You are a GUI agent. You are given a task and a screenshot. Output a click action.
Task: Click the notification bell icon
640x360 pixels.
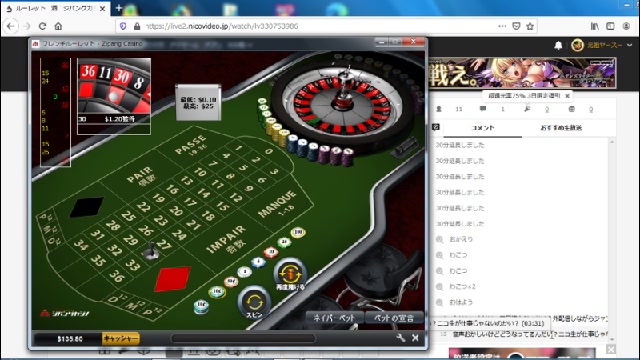click(x=558, y=45)
